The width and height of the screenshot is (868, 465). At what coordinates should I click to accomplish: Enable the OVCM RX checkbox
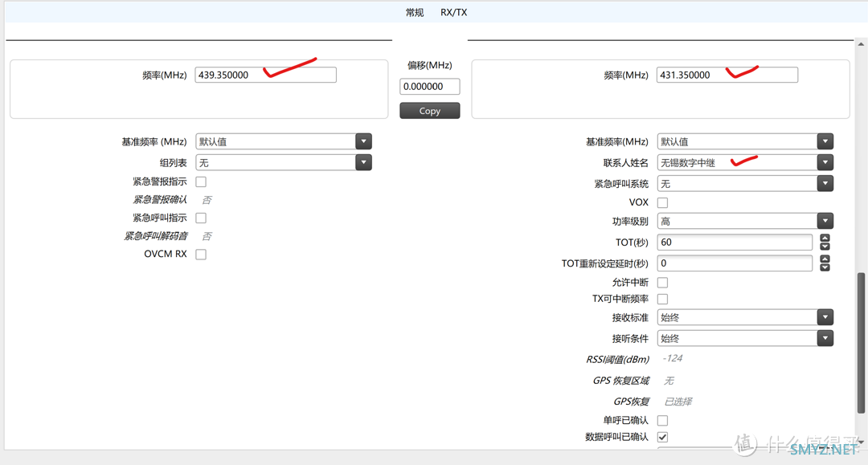coord(201,255)
